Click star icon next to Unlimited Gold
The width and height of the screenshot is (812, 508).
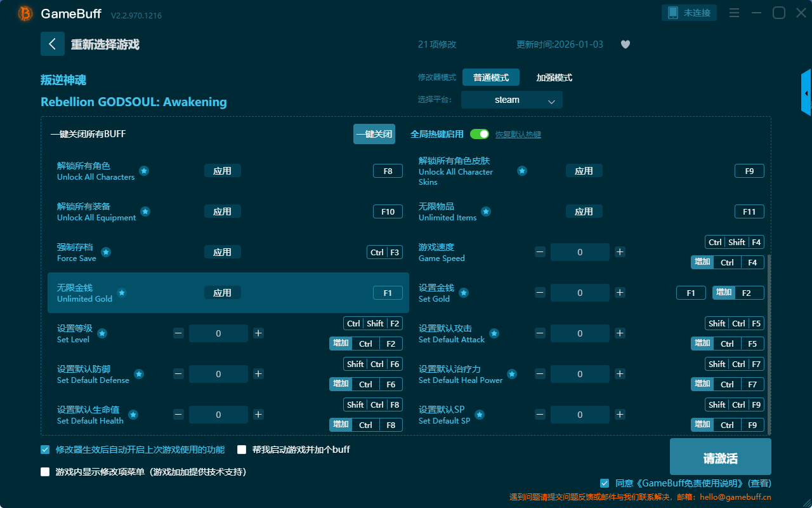coord(122,293)
